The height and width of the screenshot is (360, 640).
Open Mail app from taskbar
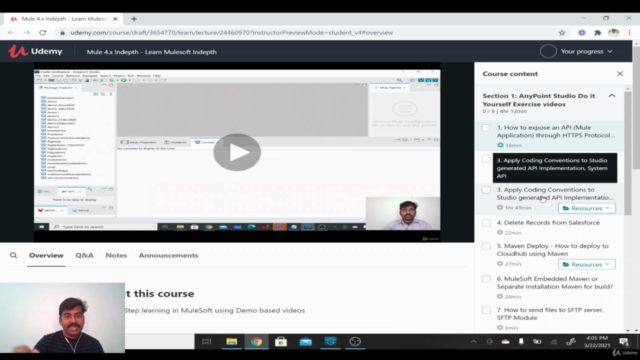tap(306, 342)
